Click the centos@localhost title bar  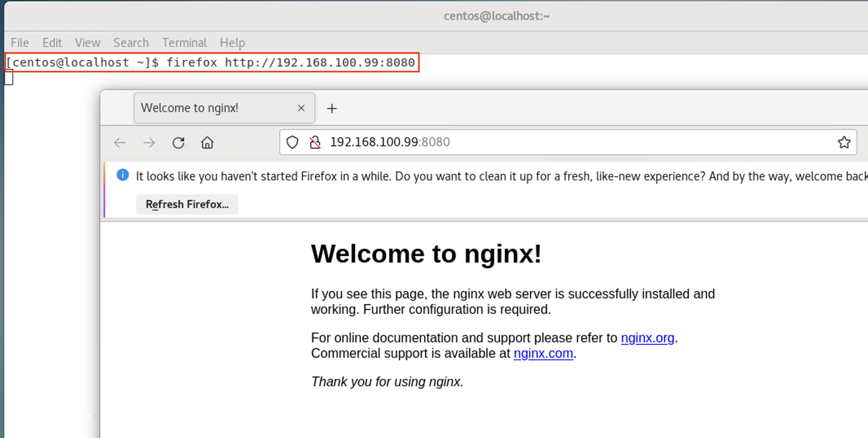coord(496,16)
